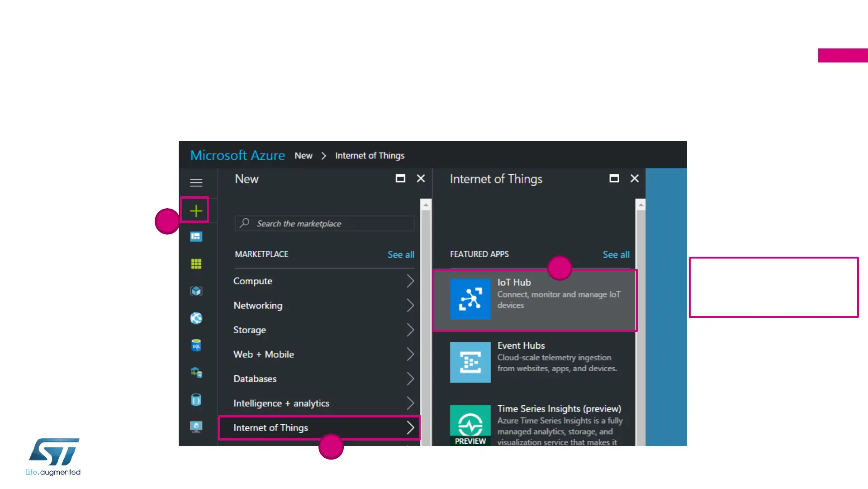
Task: Maximize the New blade
Action: (400, 178)
